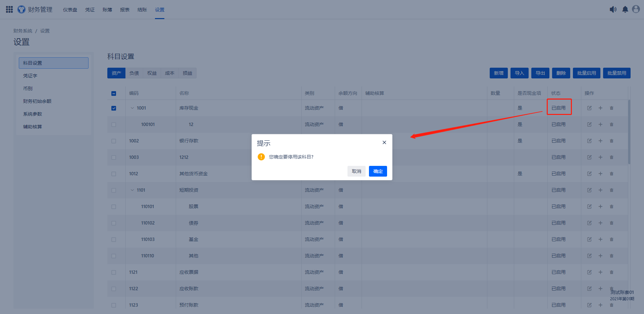The width and height of the screenshot is (644, 314).
Task: Check the 1012 其他货币资金 checkbox
Action: click(x=114, y=174)
